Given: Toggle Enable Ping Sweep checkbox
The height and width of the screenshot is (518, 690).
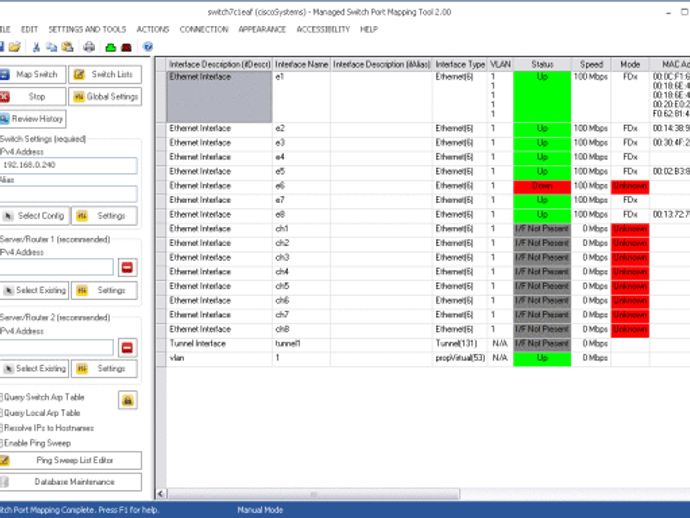Looking at the screenshot, I should (x=1, y=443).
